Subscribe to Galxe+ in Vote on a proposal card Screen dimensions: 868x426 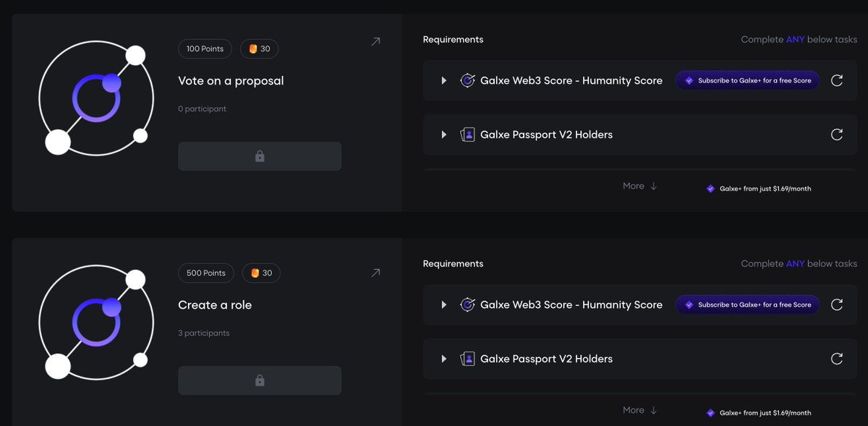pyautogui.click(x=747, y=80)
